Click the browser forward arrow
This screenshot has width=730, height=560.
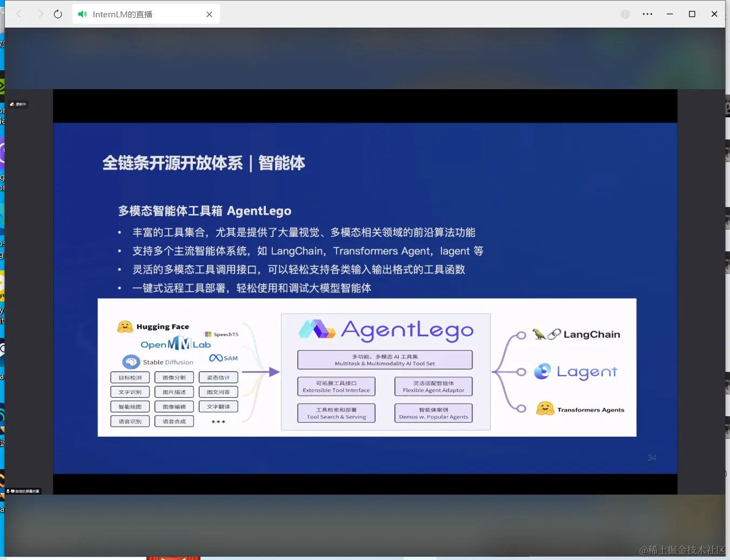[41, 14]
